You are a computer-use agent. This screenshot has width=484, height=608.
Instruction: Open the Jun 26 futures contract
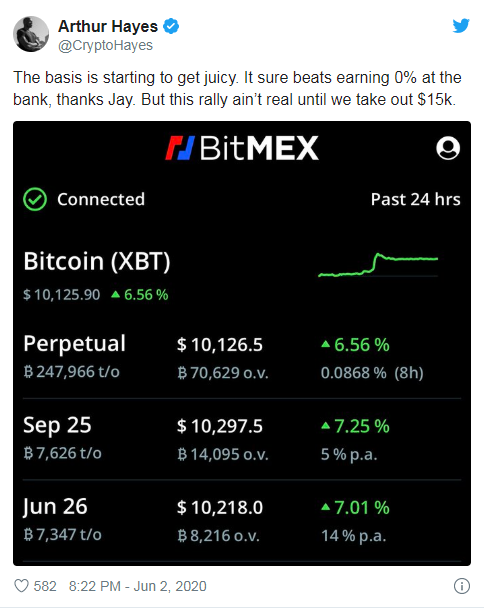242,520
